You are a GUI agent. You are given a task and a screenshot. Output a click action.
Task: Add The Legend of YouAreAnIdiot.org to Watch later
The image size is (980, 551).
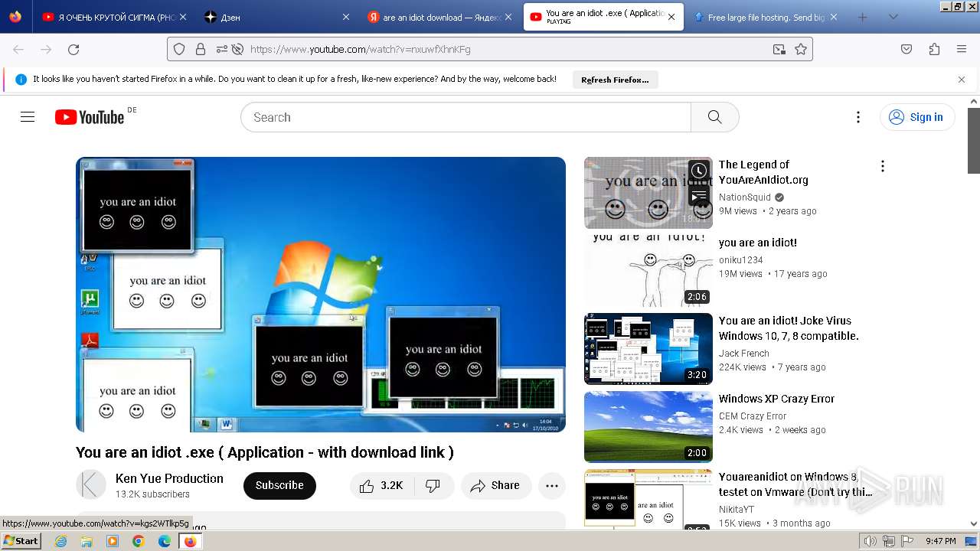[698, 171]
